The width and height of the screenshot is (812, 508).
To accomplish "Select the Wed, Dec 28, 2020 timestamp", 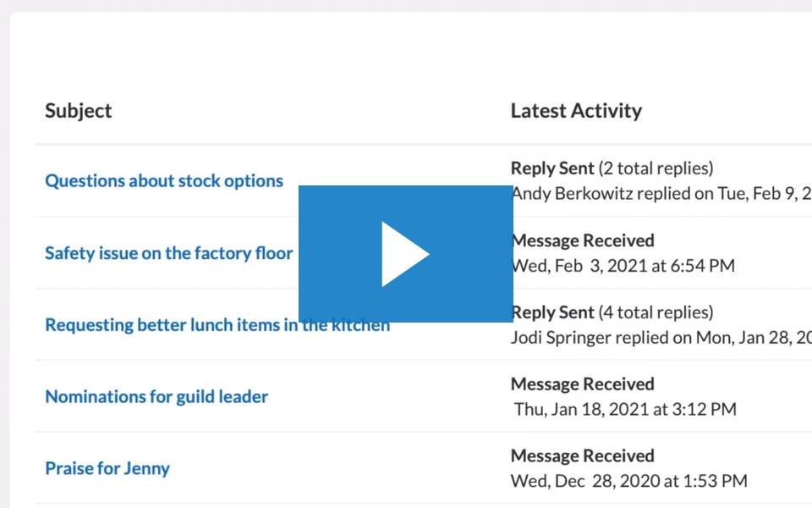I will pos(629,481).
